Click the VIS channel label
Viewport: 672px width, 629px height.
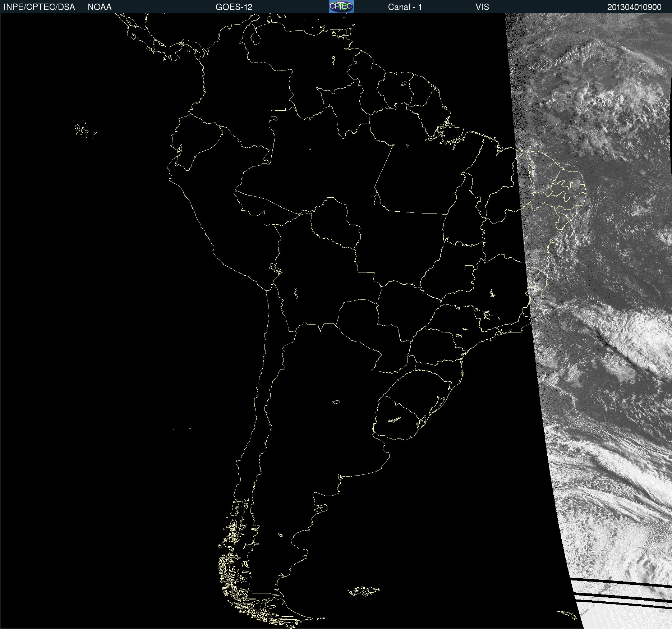[482, 7]
